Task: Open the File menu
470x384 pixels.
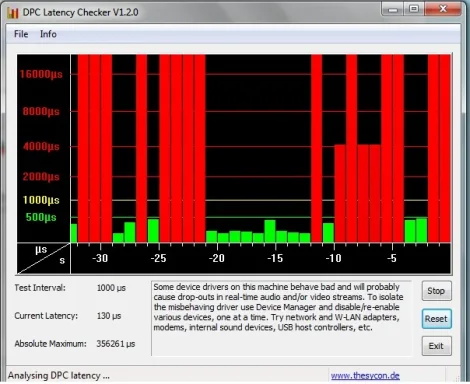Action: (x=21, y=34)
